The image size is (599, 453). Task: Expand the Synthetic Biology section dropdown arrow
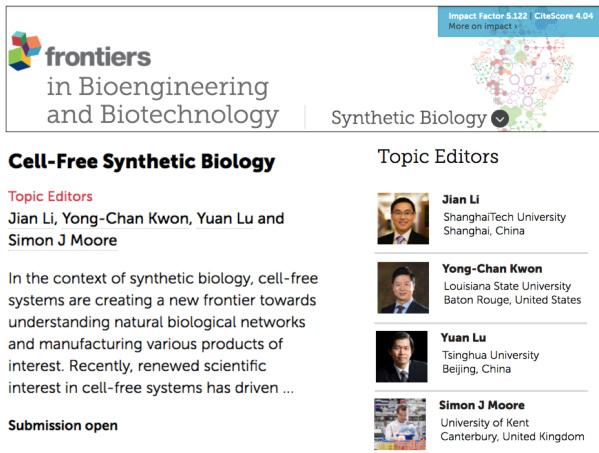coord(500,119)
